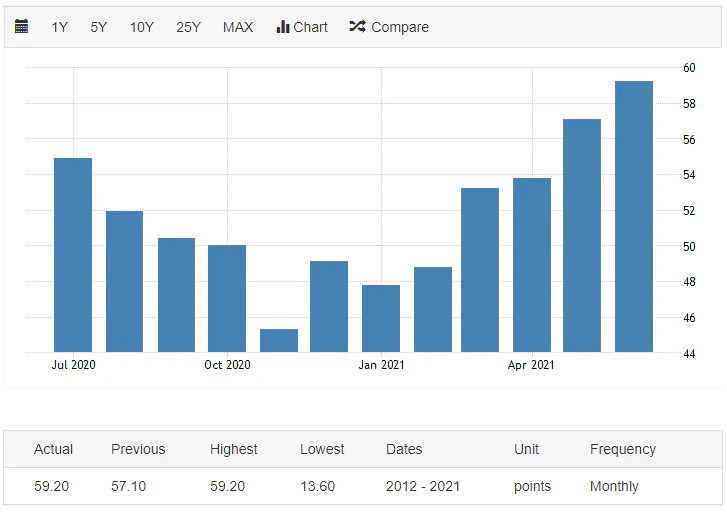Click the January 2021 bar
Screen dimensions: 727x512
pos(381,318)
